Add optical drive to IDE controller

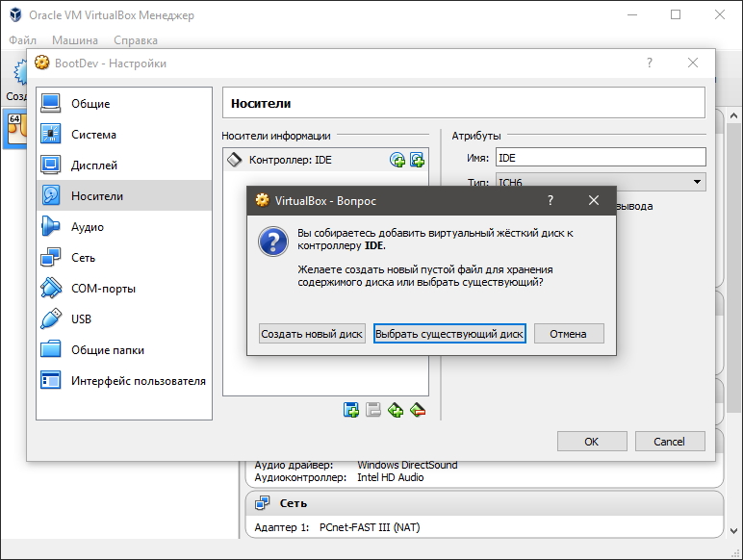pos(397,160)
